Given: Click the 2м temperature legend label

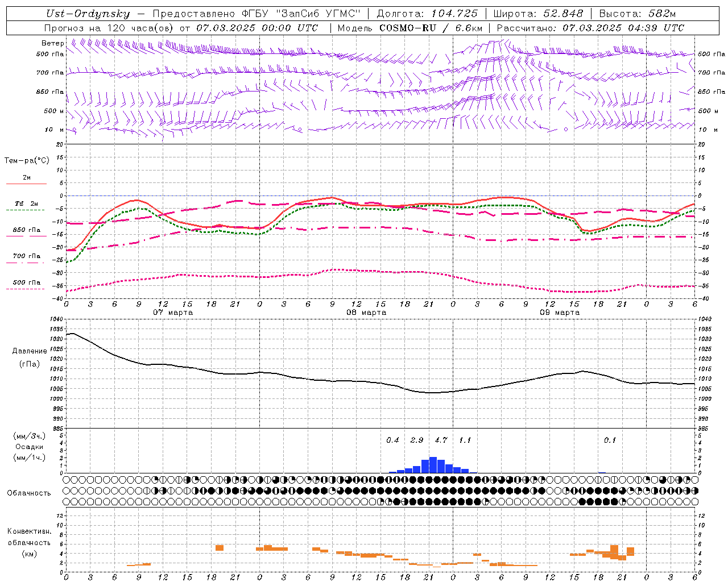Looking at the screenshot, I should [27, 177].
